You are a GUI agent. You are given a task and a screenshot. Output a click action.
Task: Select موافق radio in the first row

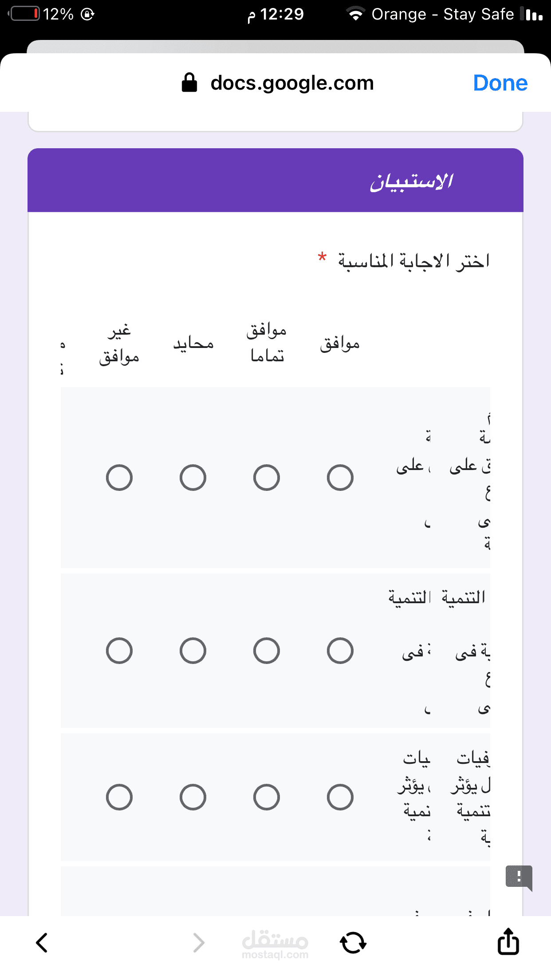tap(340, 478)
